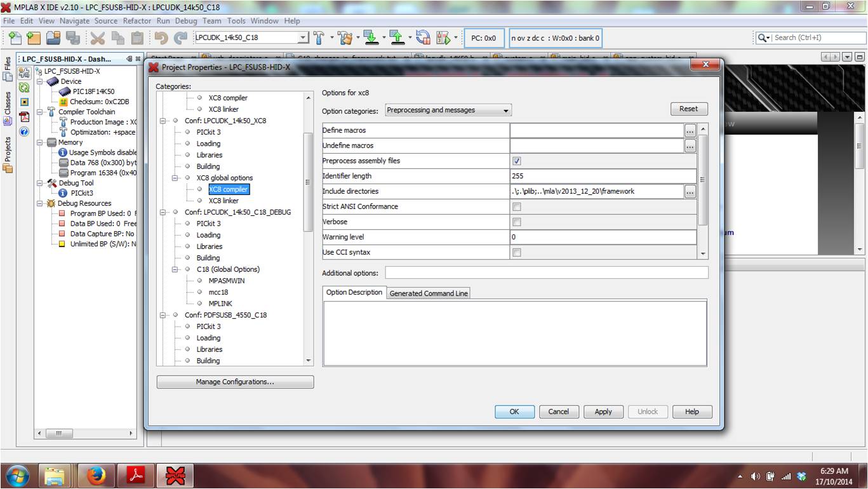Click the Reset button
The width and height of the screenshot is (868, 489).
click(x=689, y=109)
